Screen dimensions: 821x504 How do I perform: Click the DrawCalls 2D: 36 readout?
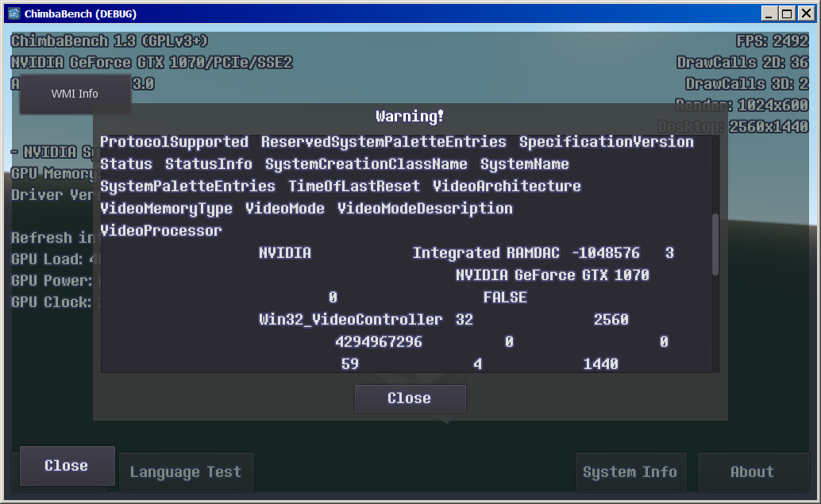click(742, 62)
